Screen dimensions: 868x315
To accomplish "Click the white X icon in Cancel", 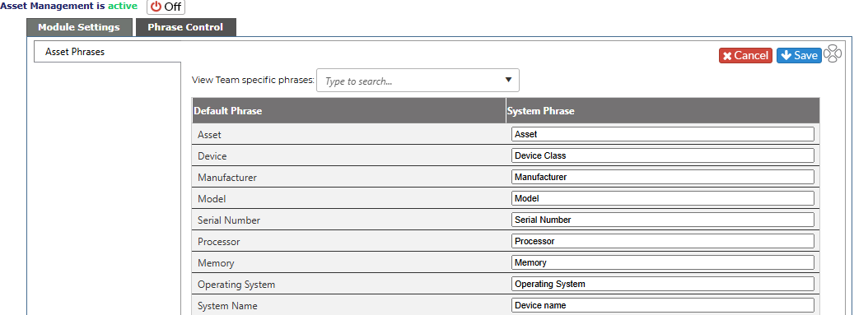I will click(x=727, y=56).
